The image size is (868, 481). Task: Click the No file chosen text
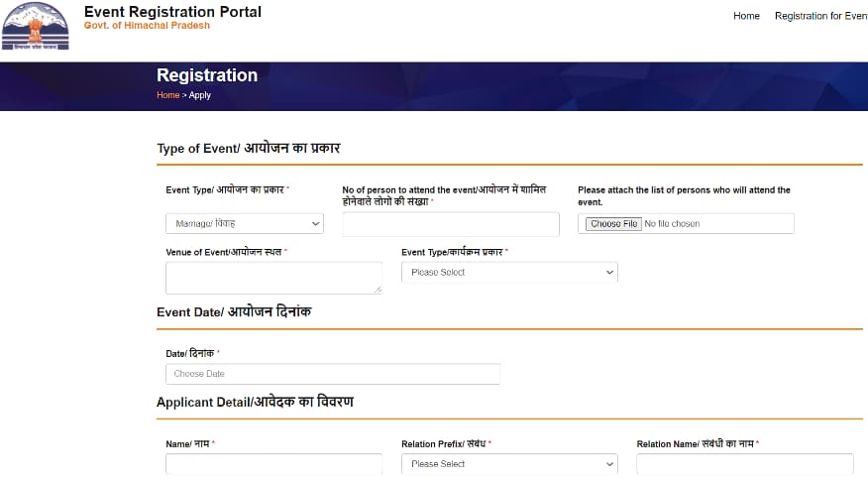coord(672,224)
